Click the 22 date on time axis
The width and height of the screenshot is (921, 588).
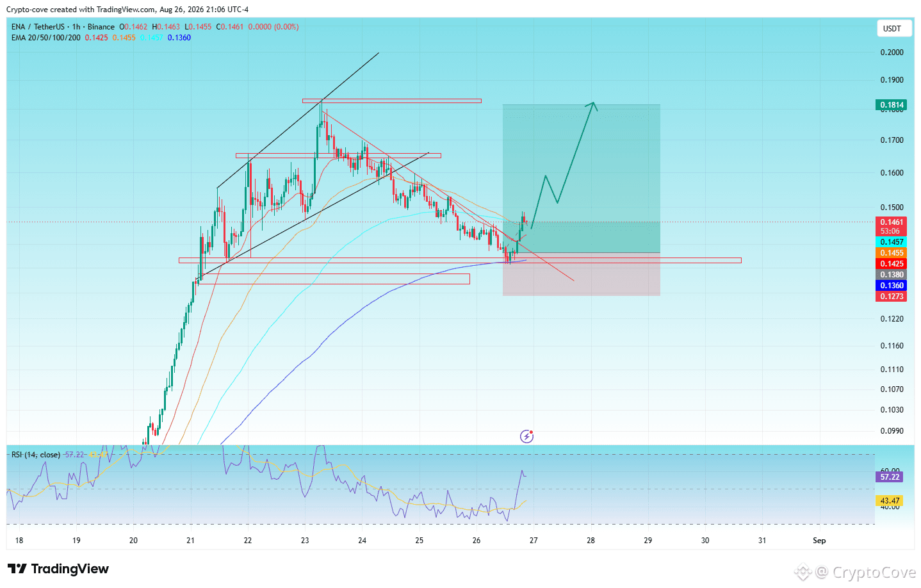click(x=248, y=541)
